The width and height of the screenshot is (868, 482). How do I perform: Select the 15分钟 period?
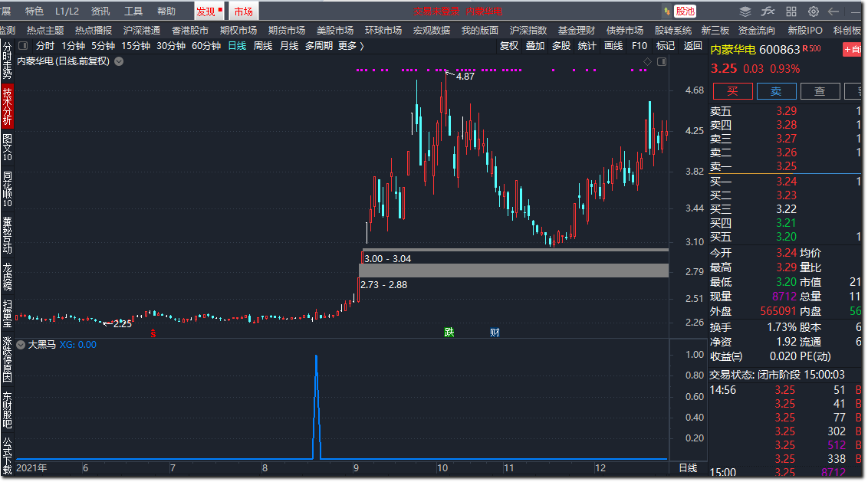pyautogui.click(x=136, y=46)
